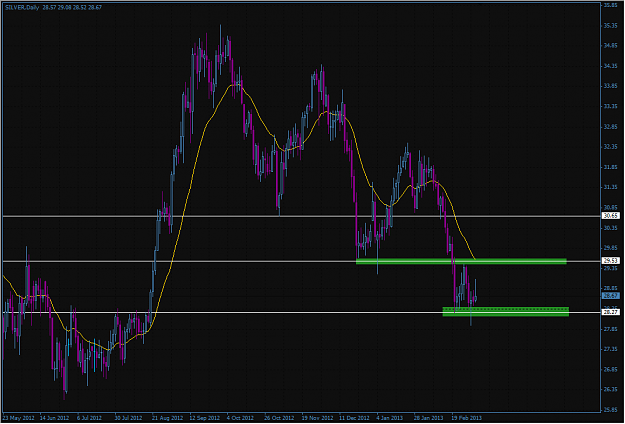Click the 27.85 price axis value
The width and height of the screenshot is (625, 424).
coord(611,329)
